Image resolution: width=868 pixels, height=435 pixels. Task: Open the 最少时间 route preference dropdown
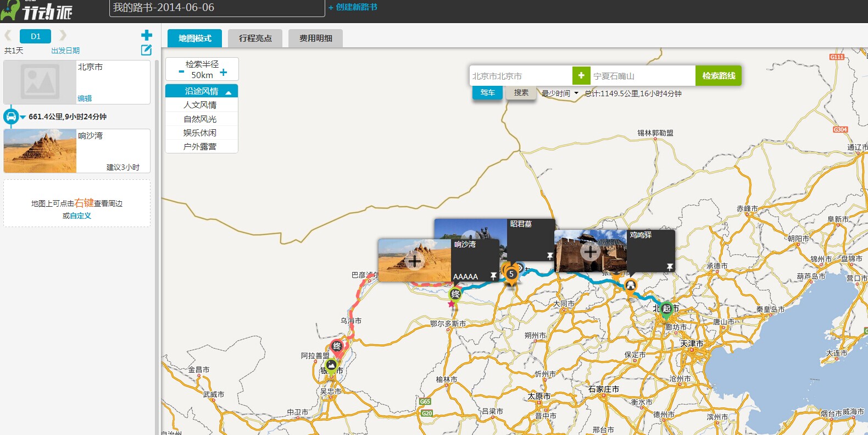[x=560, y=93]
